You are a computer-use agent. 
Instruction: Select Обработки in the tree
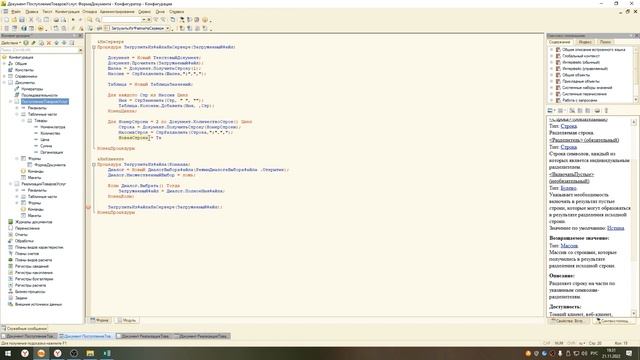(24, 241)
